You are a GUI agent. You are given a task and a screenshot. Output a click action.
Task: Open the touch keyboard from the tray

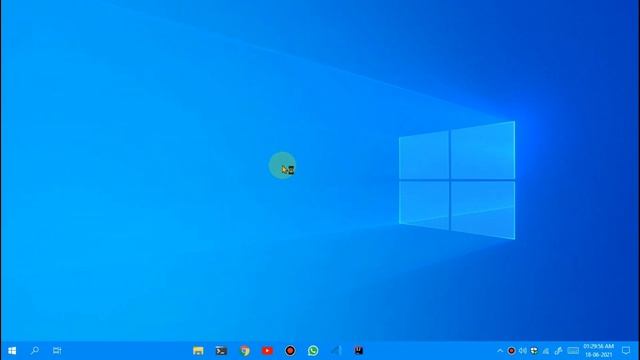click(x=573, y=351)
